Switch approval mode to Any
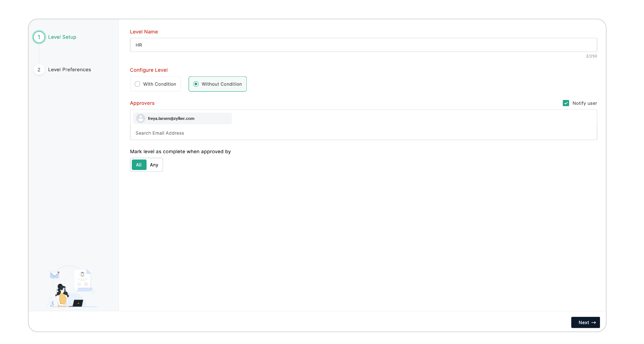The height and width of the screenshot is (344, 644). pos(154,165)
